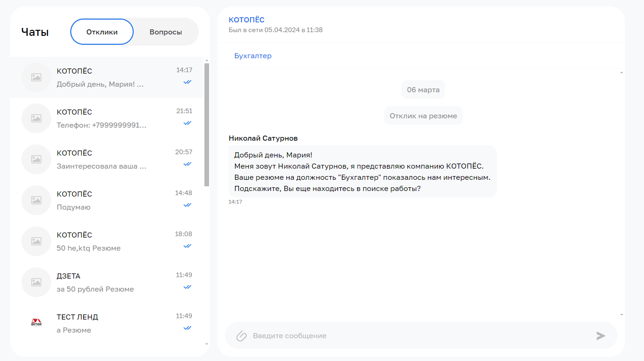Open chat with message '50 he,ktq Резюме'
644x361 pixels.
pos(107,241)
